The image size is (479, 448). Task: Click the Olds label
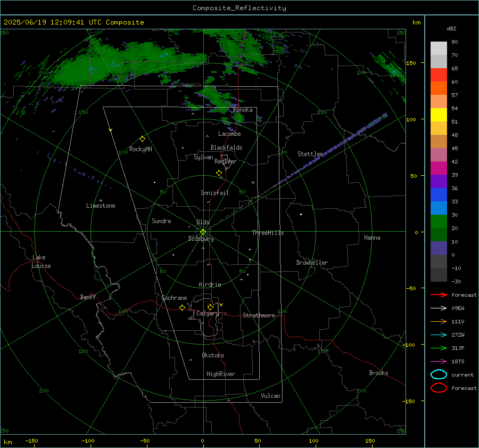point(203,222)
